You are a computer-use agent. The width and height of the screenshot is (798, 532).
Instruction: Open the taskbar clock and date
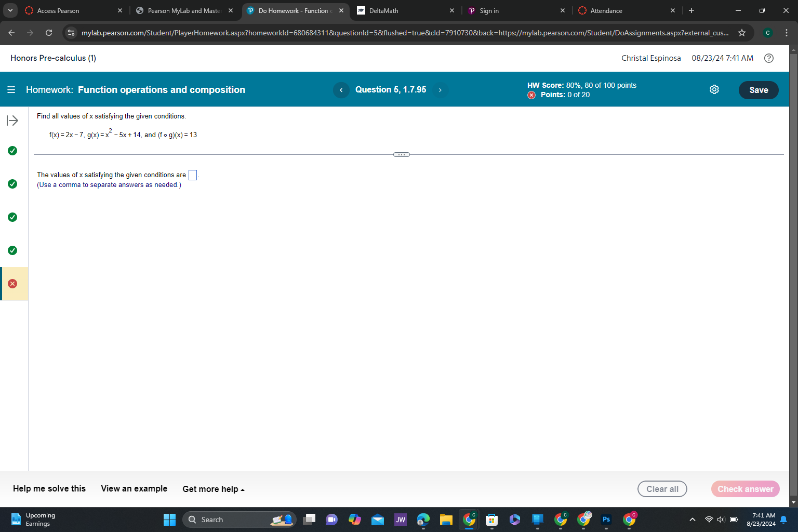(761, 520)
